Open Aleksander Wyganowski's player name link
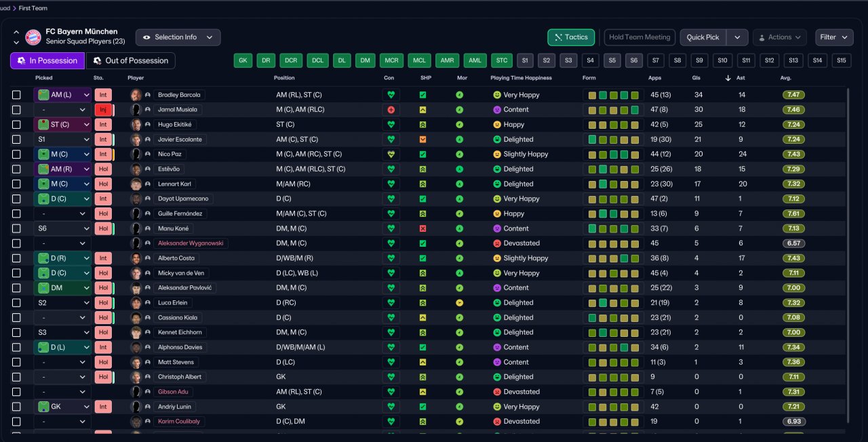This screenshot has width=868, height=442. pyautogui.click(x=190, y=243)
